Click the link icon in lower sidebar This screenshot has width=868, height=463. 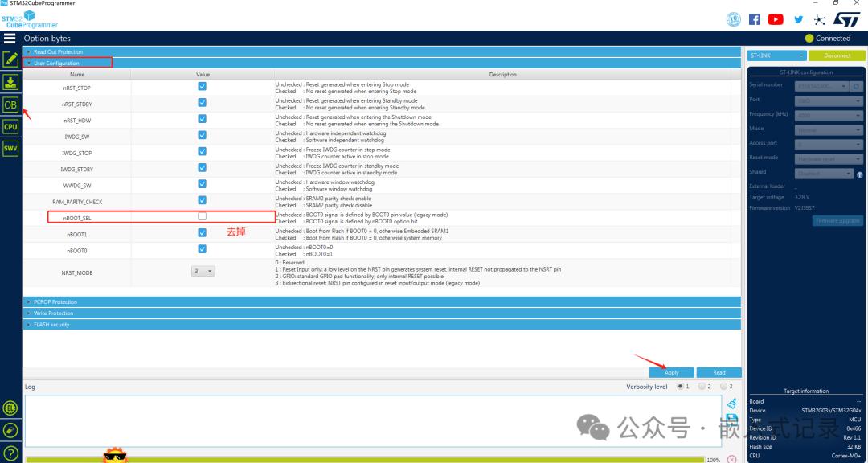point(10,430)
